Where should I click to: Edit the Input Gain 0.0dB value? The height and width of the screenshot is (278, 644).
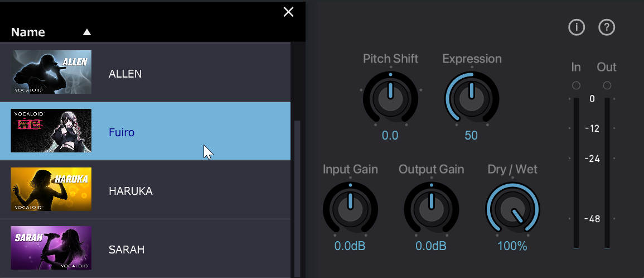click(x=350, y=246)
